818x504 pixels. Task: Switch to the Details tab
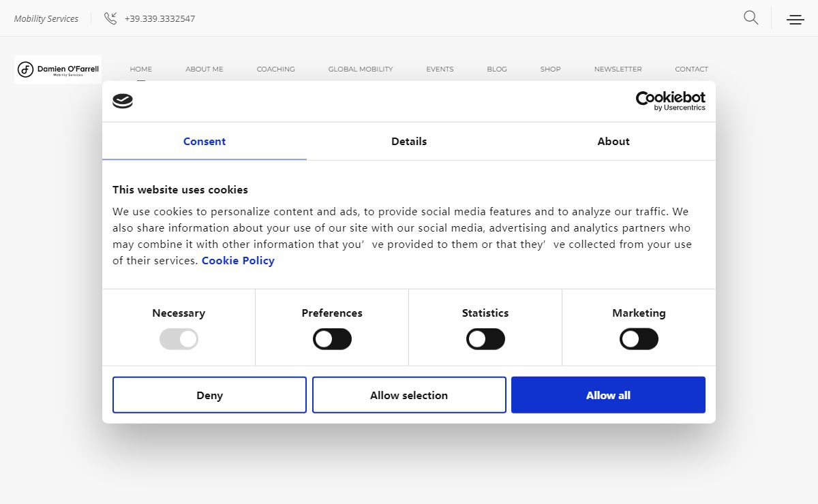coord(409,142)
